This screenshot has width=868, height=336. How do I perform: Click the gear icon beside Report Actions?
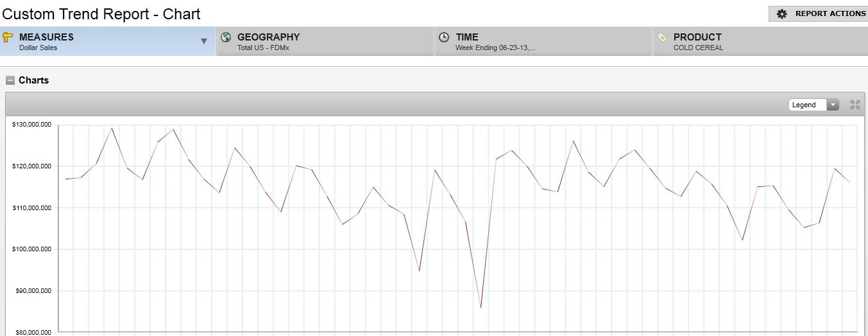pos(781,13)
